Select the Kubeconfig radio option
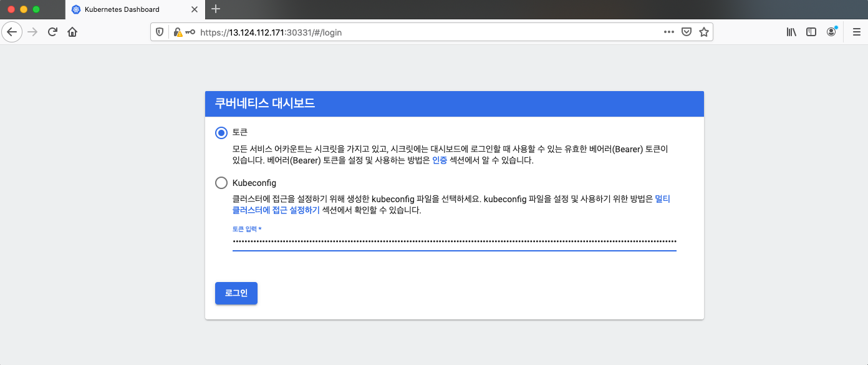This screenshot has height=365, width=868. pyautogui.click(x=221, y=183)
